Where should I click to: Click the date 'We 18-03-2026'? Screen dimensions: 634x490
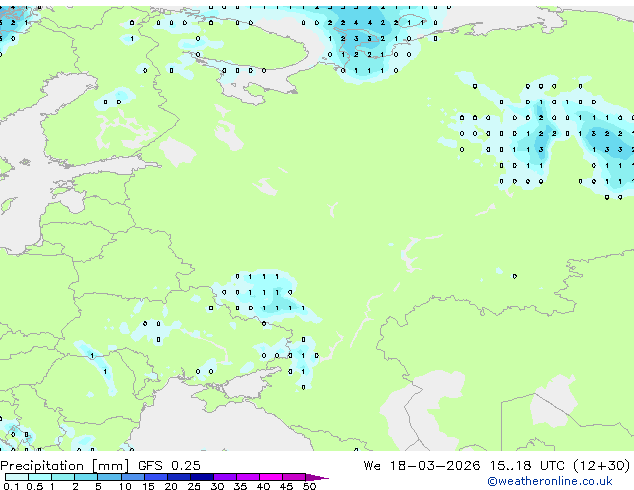pos(422,466)
